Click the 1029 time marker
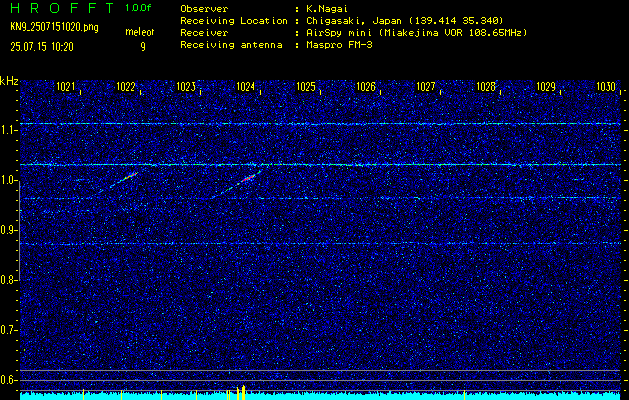The width and height of the screenshot is (629, 400). click(546, 87)
